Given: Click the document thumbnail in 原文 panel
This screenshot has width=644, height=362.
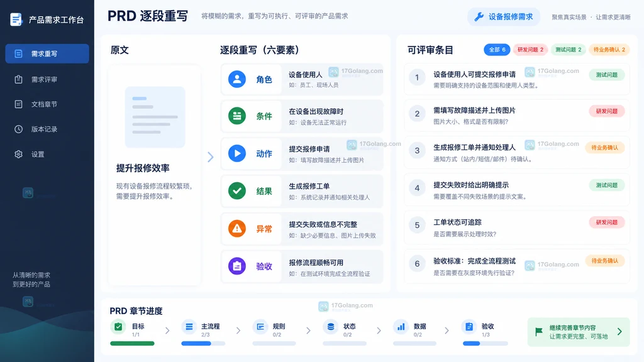Looking at the screenshot, I should point(155,117).
